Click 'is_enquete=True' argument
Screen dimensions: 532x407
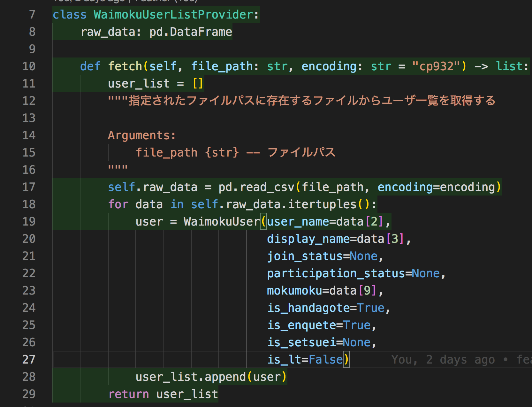[x=319, y=325]
